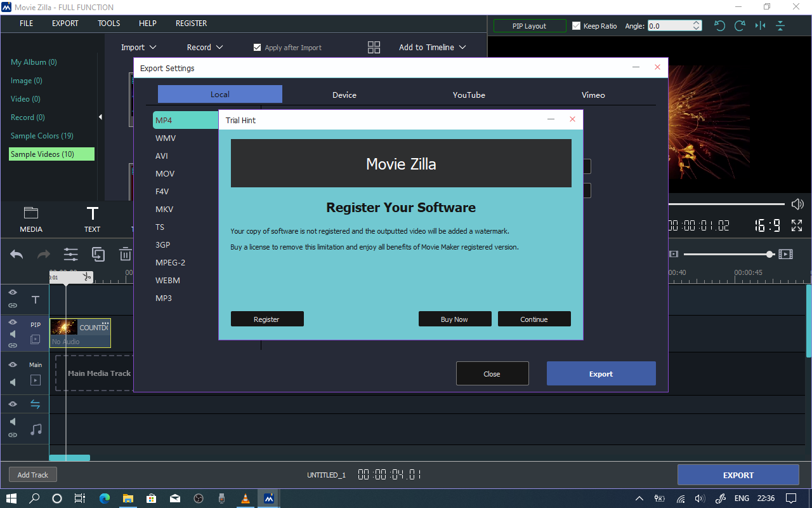Enter fullscreen preview mode
This screenshot has width=812, height=508.
pyautogui.click(x=797, y=225)
